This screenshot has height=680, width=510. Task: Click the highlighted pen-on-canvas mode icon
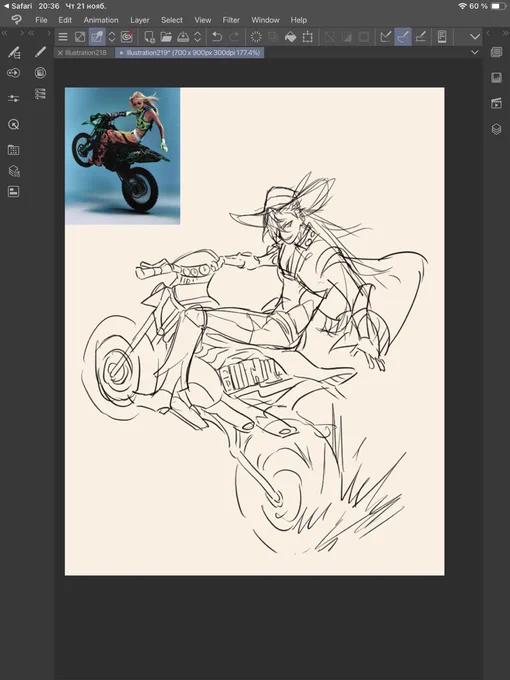97,37
